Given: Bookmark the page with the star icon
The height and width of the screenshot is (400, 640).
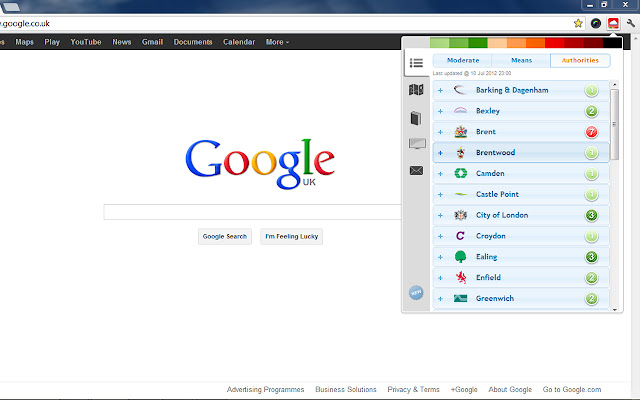Looking at the screenshot, I should point(578,22).
